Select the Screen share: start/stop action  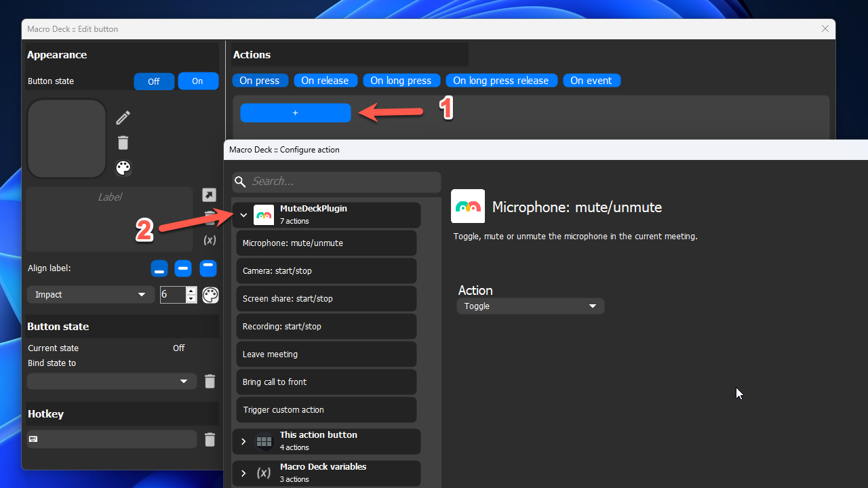tap(326, 299)
